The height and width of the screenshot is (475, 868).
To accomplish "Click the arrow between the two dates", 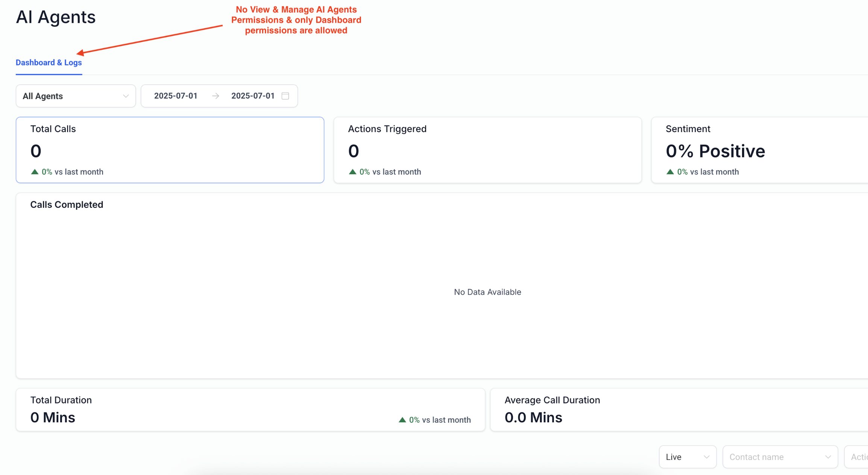I will pos(215,96).
